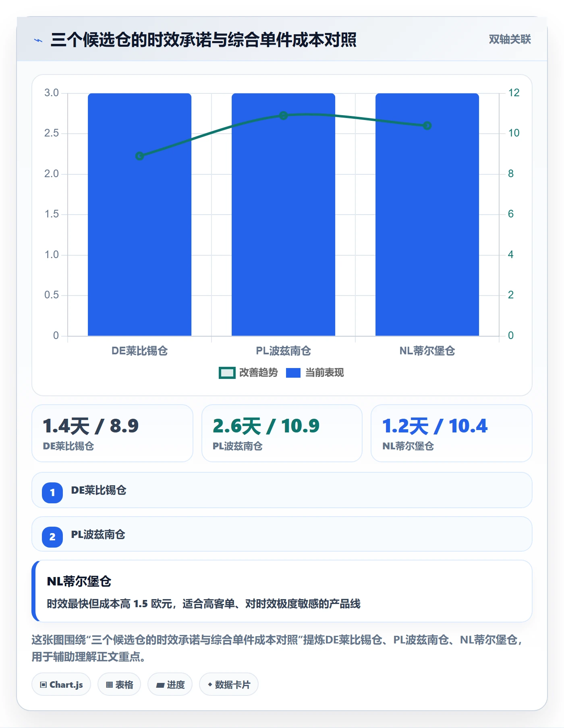Select the 进度 tag

(170, 685)
